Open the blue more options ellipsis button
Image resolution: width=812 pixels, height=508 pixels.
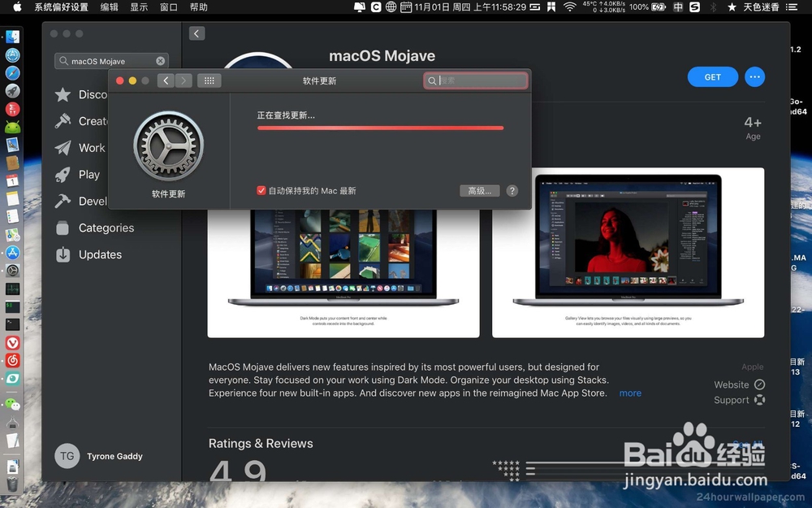point(754,76)
